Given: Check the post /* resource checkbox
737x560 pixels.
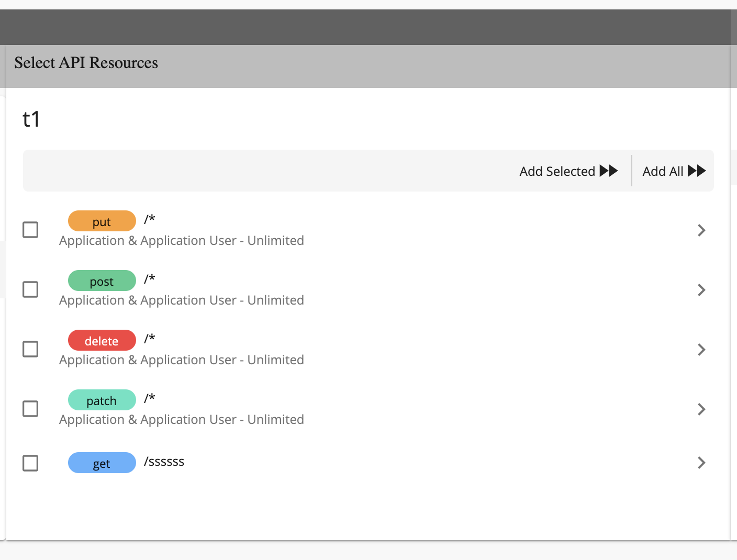Looking at the screenshot, I should point(30,289).
